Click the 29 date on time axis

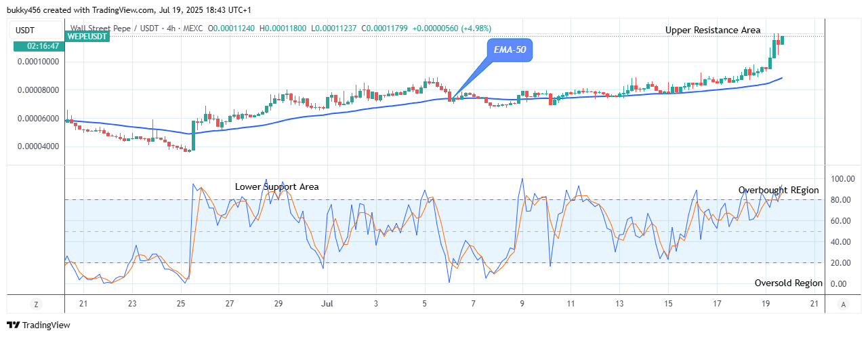[278, 304]
